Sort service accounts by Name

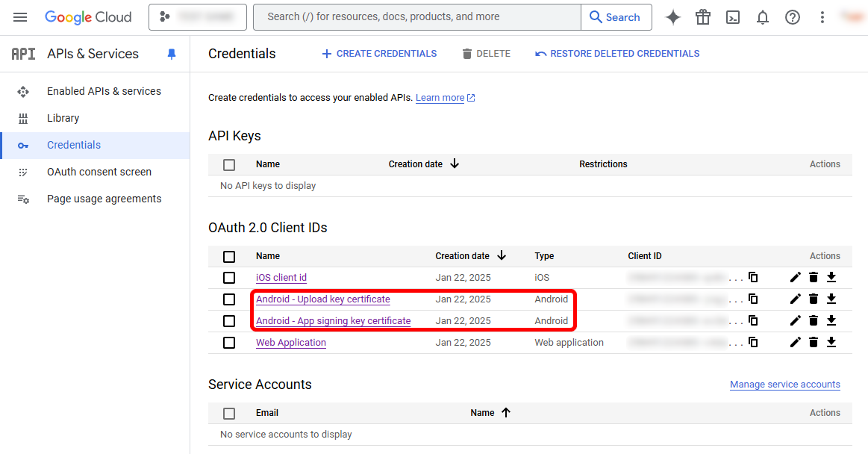[490, 412]
